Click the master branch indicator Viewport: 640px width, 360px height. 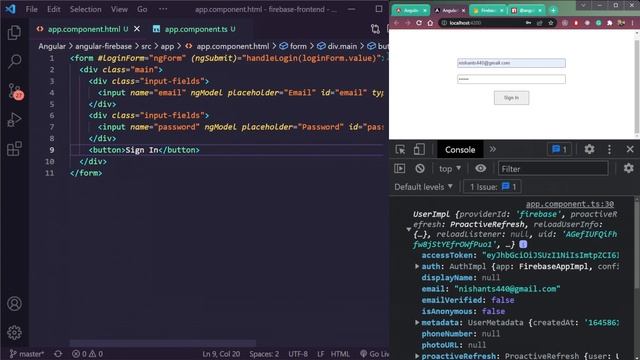point(27,354)
